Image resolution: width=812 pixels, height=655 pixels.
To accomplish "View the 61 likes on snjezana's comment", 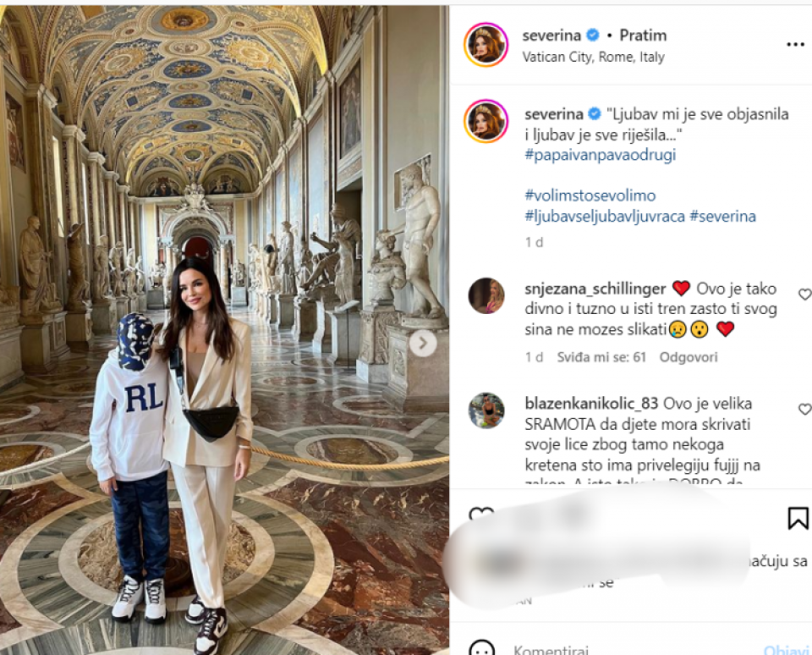I will point(601,357).
